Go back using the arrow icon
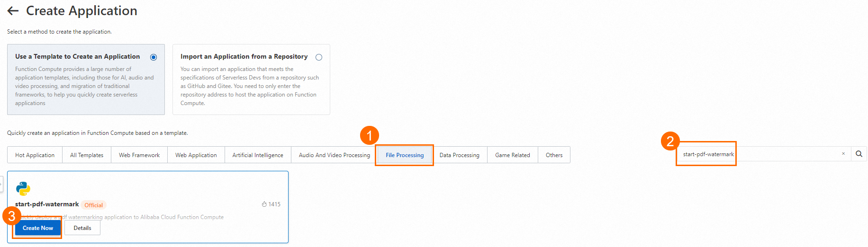 [13, 11]
